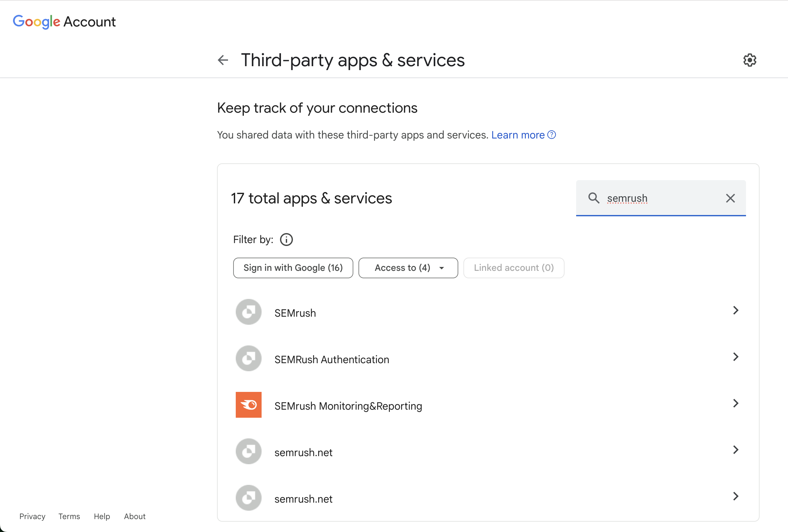Click the help circle next to Learn more
The image size is (788, 532).
pyautogui.click(x=551, y=135)
